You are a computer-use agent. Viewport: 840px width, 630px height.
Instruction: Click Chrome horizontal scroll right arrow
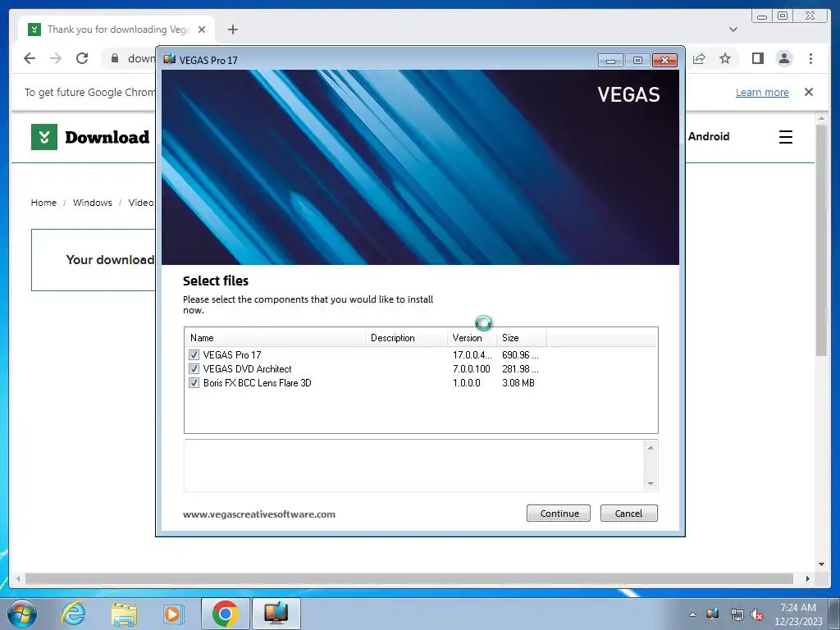[x=808, y=578]
